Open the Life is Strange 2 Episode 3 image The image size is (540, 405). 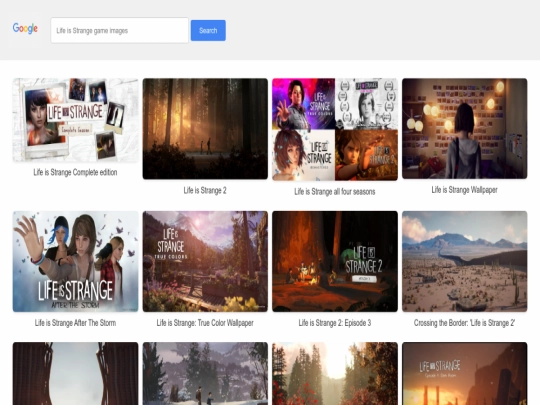(x=335, y=261)
